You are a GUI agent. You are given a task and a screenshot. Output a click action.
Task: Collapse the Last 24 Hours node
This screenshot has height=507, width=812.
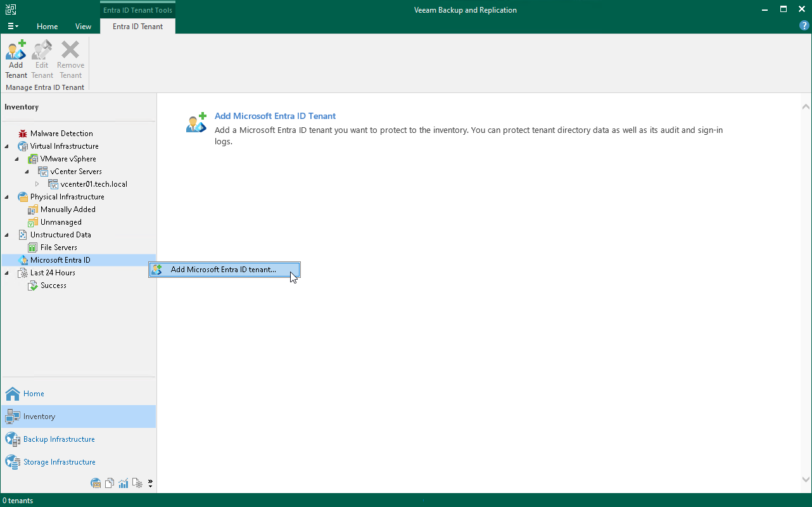[x=7, y=273]
